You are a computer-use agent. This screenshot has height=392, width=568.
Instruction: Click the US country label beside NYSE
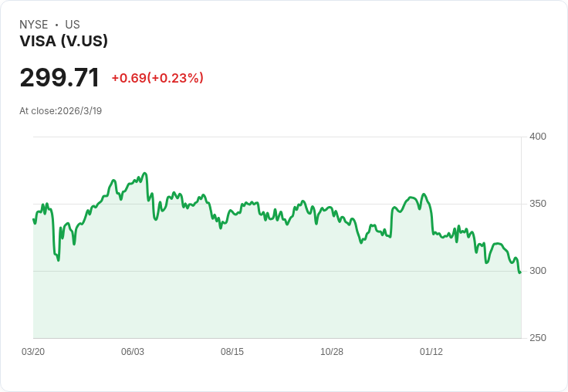73,25
